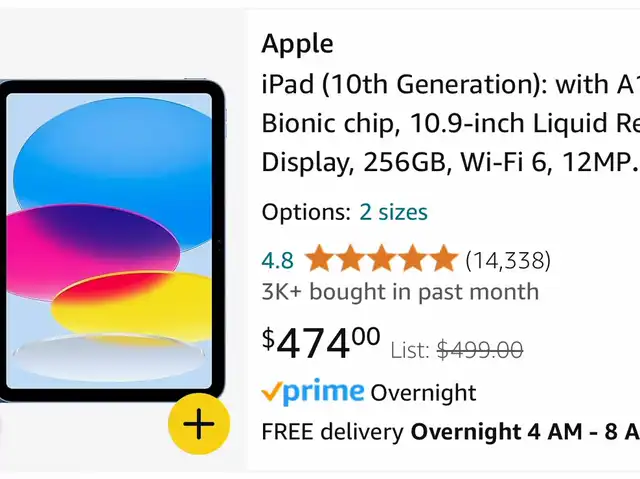Click the fifth orange rating star

[443, 259]
